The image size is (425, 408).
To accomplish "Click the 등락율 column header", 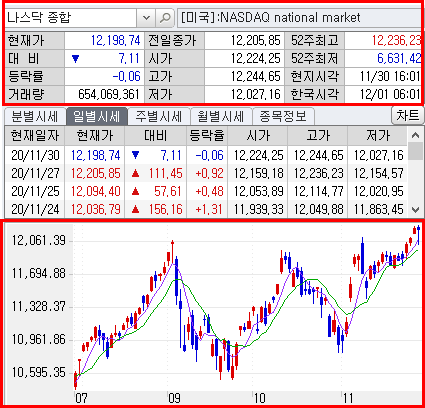I will (x=207, y=136).
